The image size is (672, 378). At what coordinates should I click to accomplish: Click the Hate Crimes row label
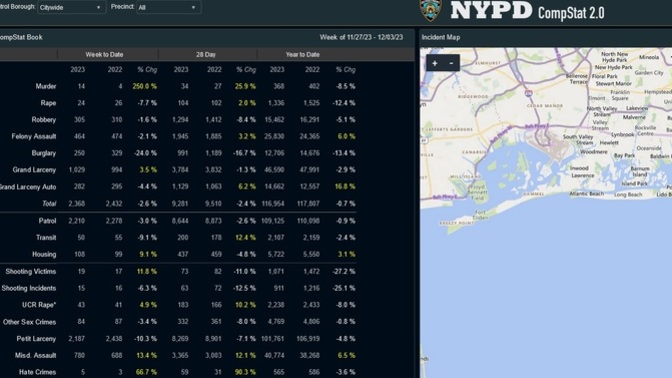coord(37,372)
